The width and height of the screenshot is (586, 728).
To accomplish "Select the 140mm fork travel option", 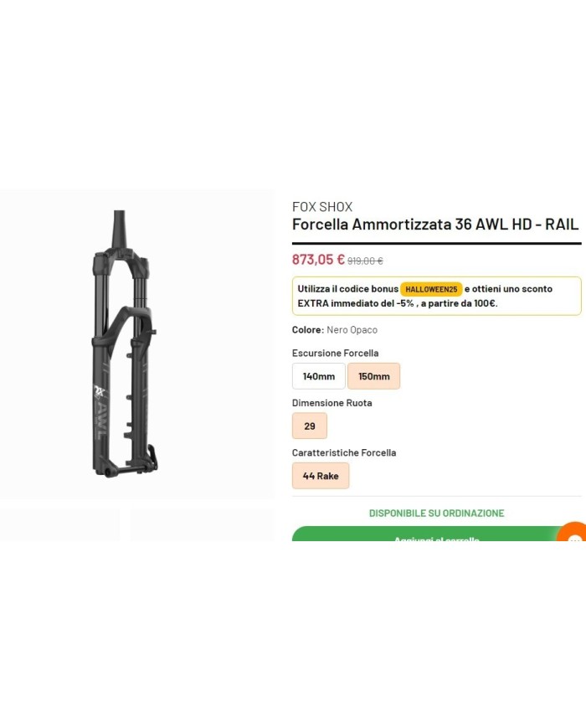I will pyautogui.click(x=319, y=376).
